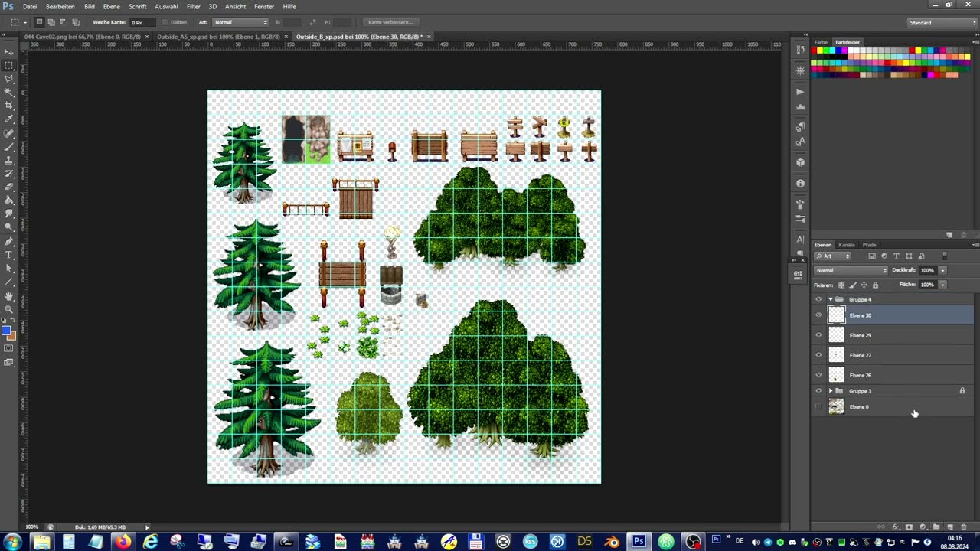Add a layer mask icon
This screenshot has width=980, height=551.
909,527
